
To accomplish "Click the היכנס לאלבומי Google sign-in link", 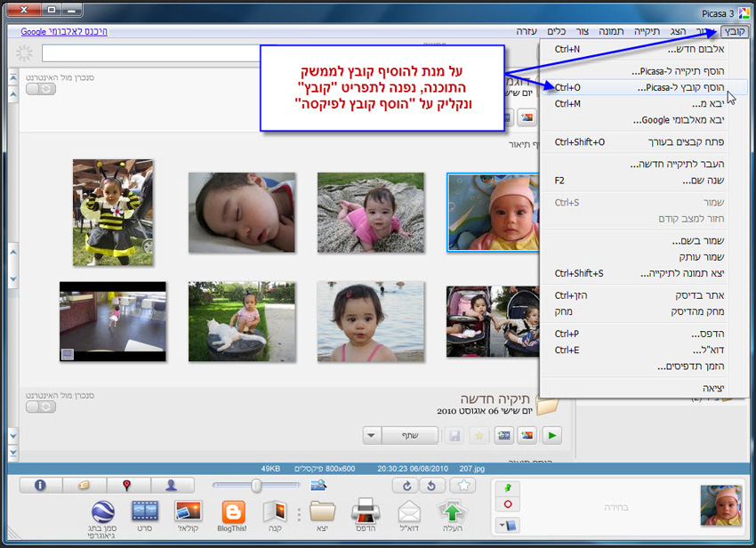I will coord(64,31).
